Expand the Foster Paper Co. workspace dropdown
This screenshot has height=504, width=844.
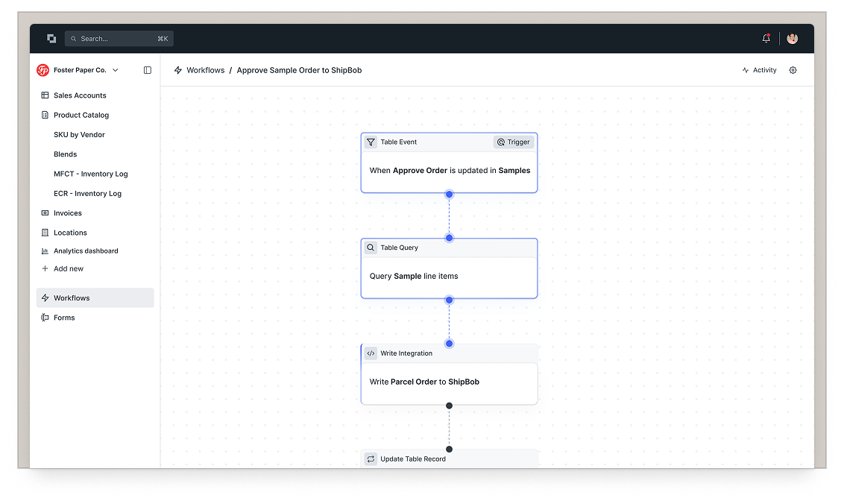click(115, 70)
